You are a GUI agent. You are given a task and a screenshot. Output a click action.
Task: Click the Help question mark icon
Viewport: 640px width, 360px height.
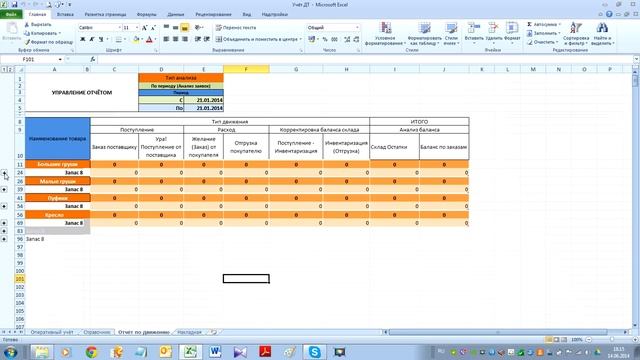609,14
